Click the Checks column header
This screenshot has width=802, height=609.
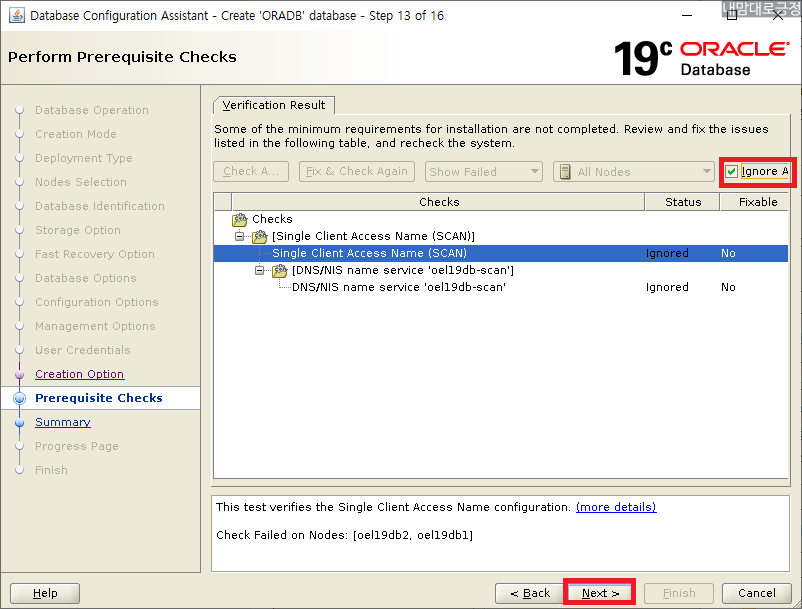[438, 202]
